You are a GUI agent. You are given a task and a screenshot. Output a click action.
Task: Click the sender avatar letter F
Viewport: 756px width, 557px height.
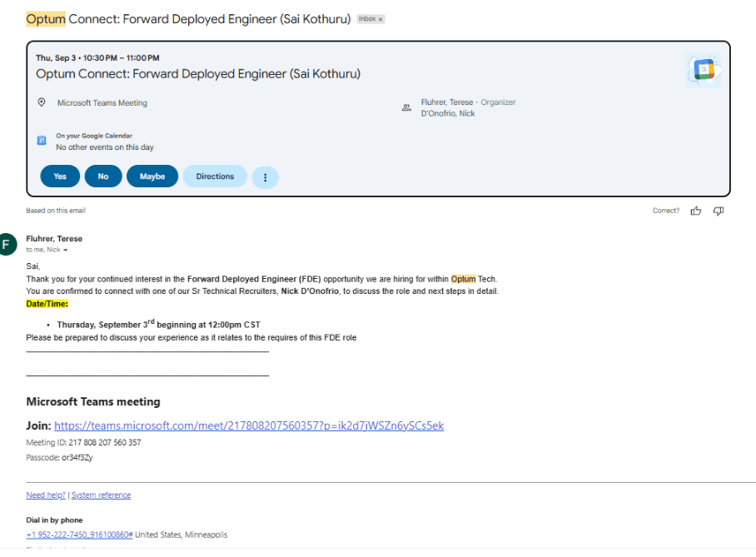coord(7,244)
